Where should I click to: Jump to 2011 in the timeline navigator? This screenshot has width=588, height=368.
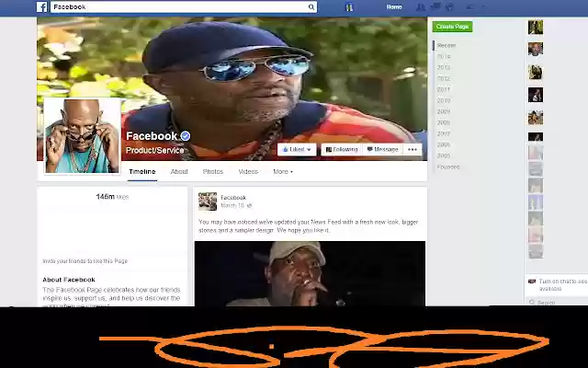click(444, 90)
